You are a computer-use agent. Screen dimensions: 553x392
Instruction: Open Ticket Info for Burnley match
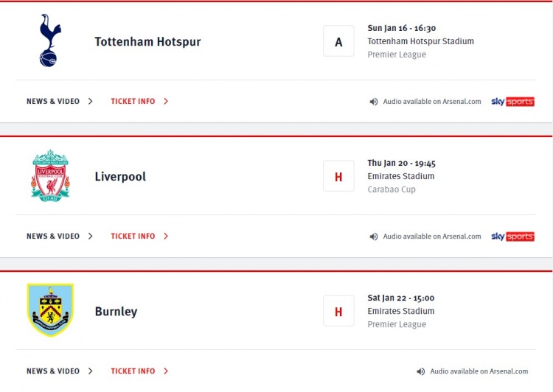pos(133,371)
